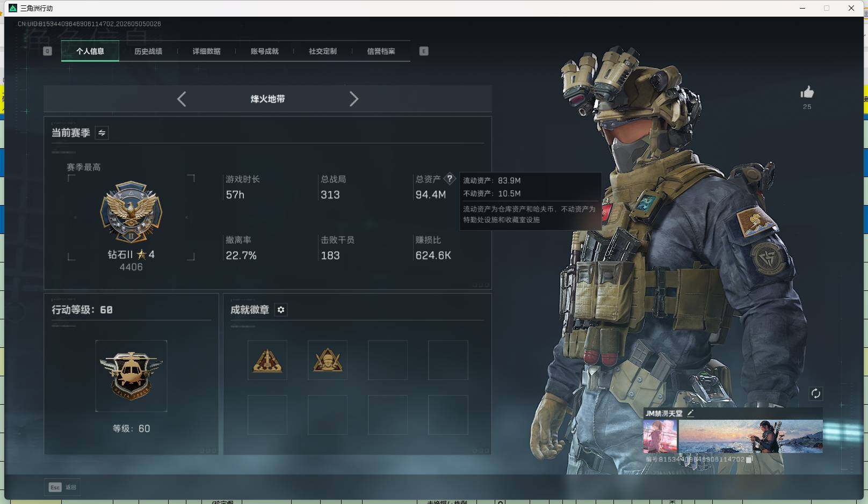Click the 总资产 value 94.4M
Screen dimensions: 868x504
pyautogui.click(x=431, y=195)
